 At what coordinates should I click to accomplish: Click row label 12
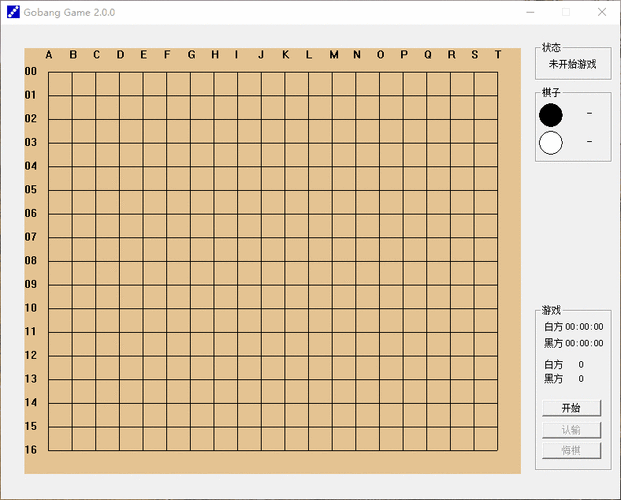click(30, 355)
